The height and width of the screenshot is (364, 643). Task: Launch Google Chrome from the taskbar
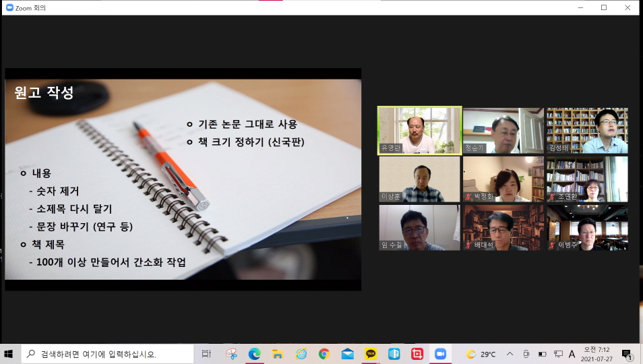(x=324, y=354)
